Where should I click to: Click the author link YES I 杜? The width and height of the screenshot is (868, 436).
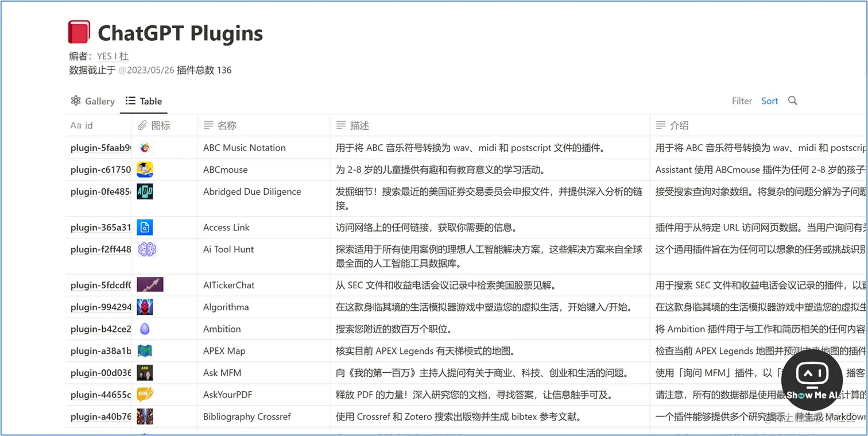[x=113, y=56]
